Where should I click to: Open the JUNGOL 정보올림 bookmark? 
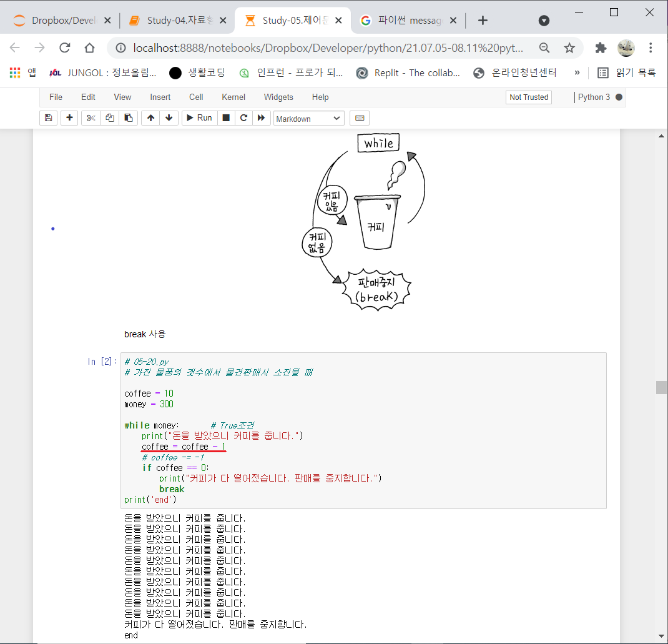102,73
